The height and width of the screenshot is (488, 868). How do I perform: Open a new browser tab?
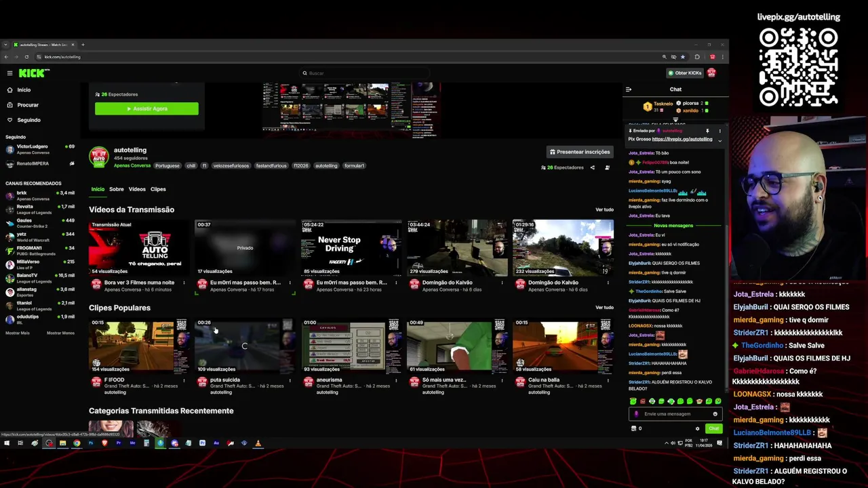coord(83,45)
